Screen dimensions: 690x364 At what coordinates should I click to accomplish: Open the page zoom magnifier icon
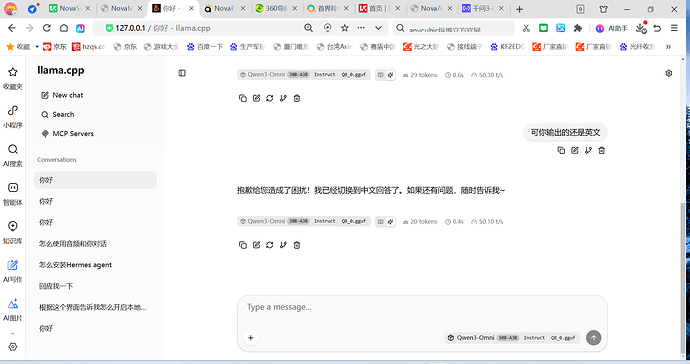pyautogui.click(x=308, y=28)
